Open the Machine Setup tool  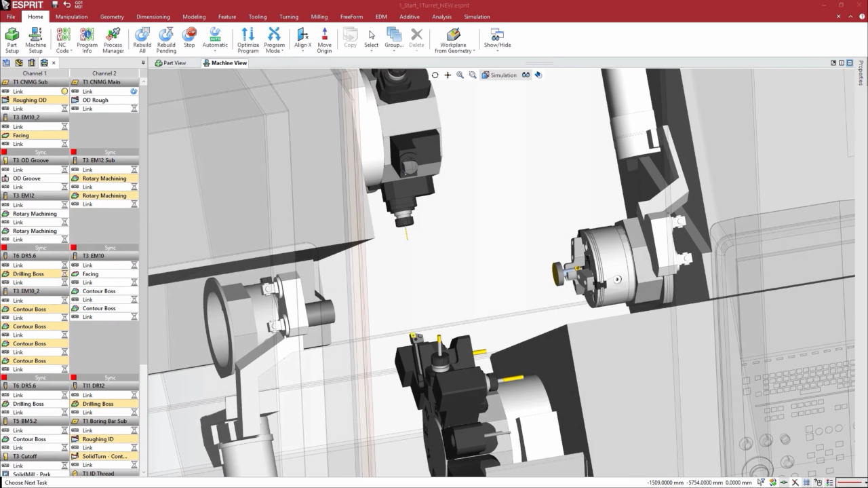[x=35, y=41]
